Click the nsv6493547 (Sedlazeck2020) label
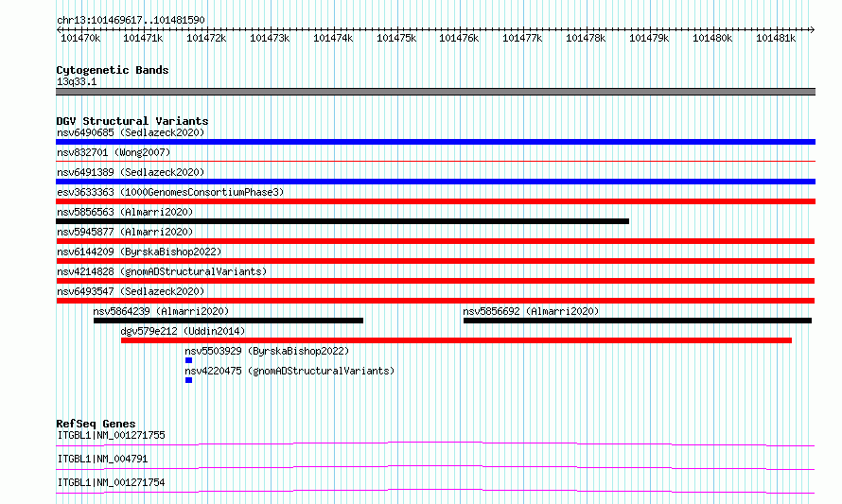 tap(131, 291)
